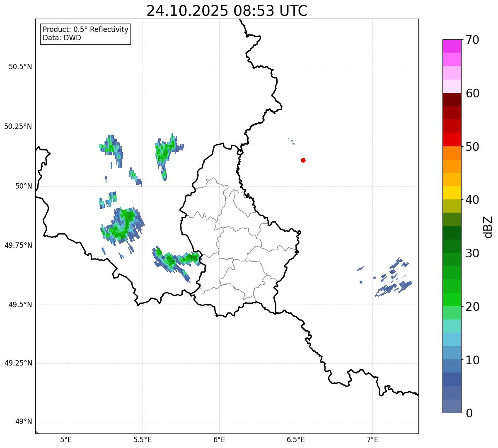Viewport: 498px width, 448px height.
Task: Click the plot title with timestamp 08:53 UTC
Action: click(x=227, y=11)
